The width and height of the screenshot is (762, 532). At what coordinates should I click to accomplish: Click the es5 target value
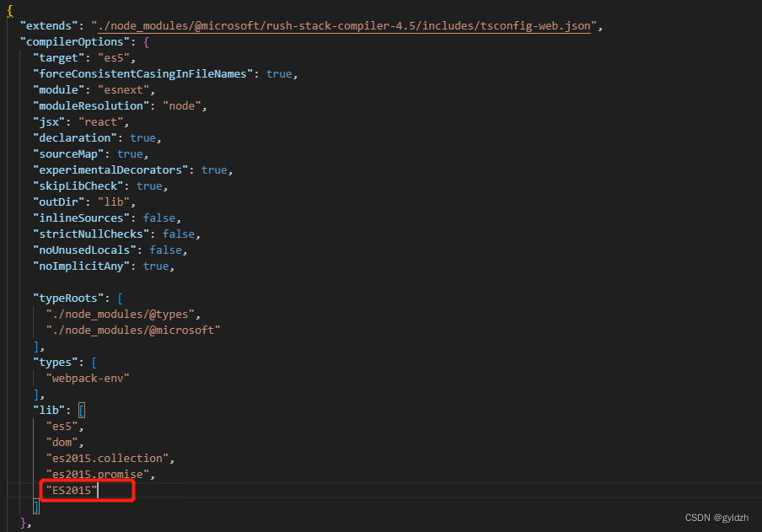point(114,57)
